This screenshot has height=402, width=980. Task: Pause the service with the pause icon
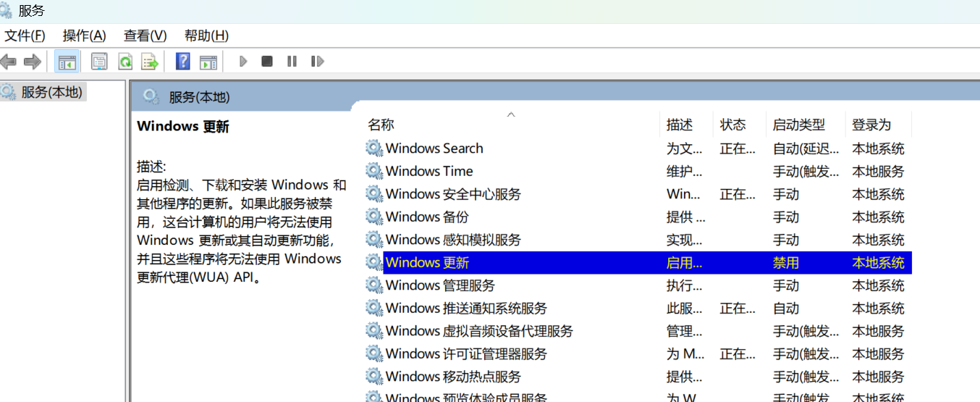292,62
